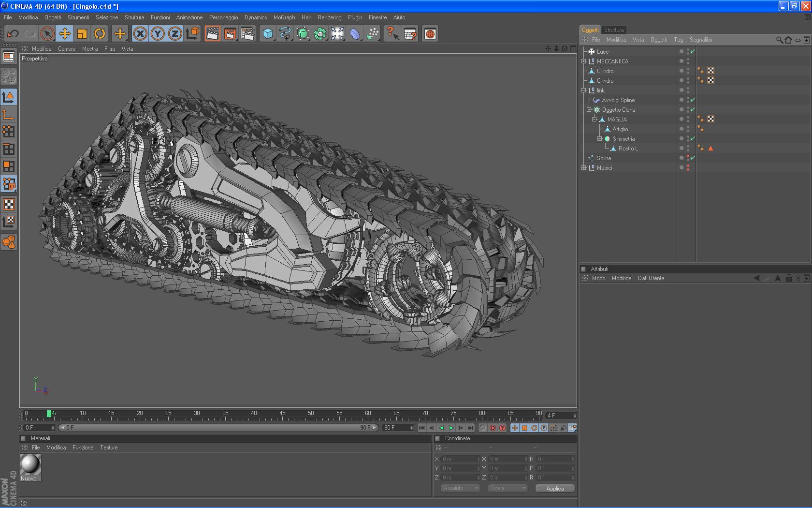The height and width of the screenshot is (508, 812).
Task: Select the Rotate tool in the toolbar
Action: pyautogui.click(x=100, y=34)
